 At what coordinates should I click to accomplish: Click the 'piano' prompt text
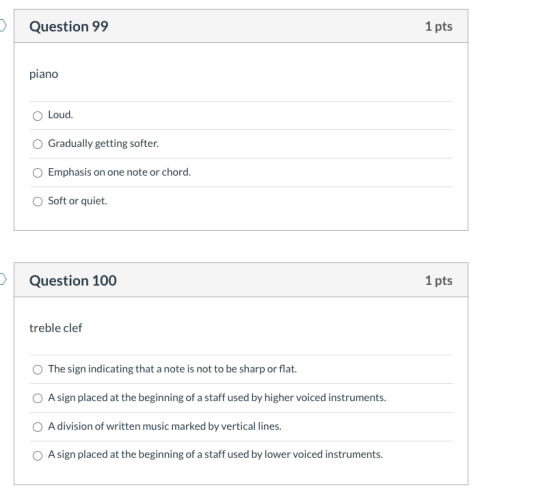coord(44,74)
